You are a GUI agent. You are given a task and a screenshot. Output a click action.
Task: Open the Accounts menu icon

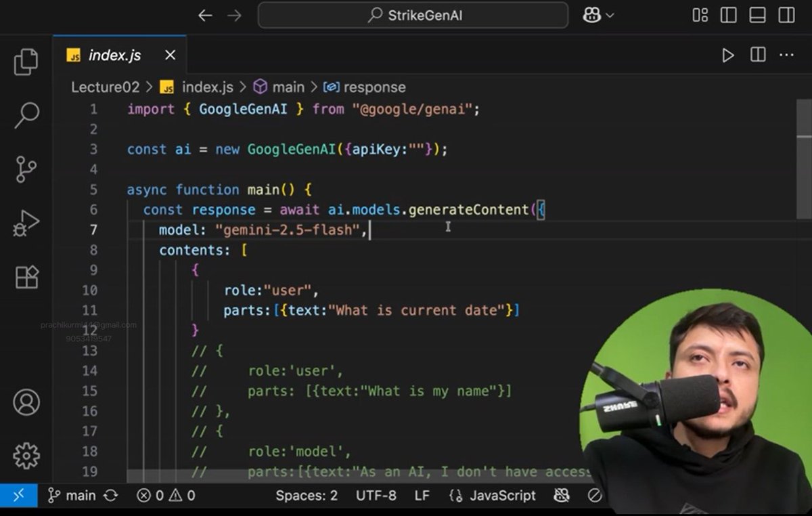tap(26, 403)
